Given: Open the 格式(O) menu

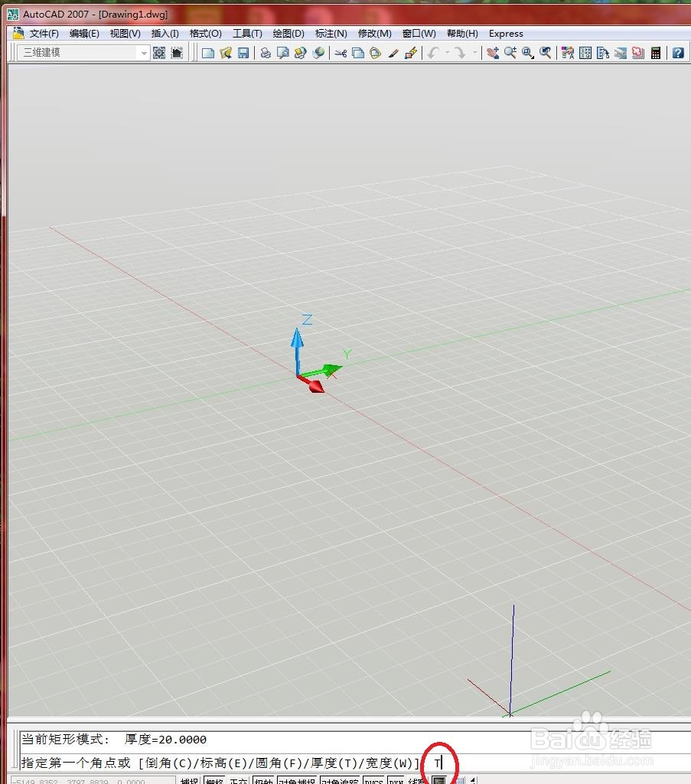Looking at the screenshot, I should pos(205,34).
